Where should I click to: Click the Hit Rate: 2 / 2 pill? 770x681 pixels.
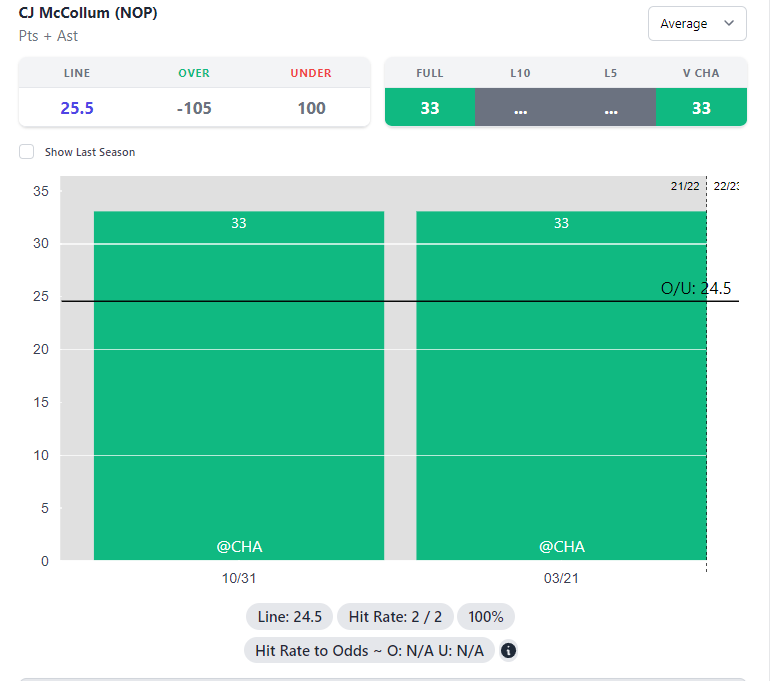coord(395,617)
